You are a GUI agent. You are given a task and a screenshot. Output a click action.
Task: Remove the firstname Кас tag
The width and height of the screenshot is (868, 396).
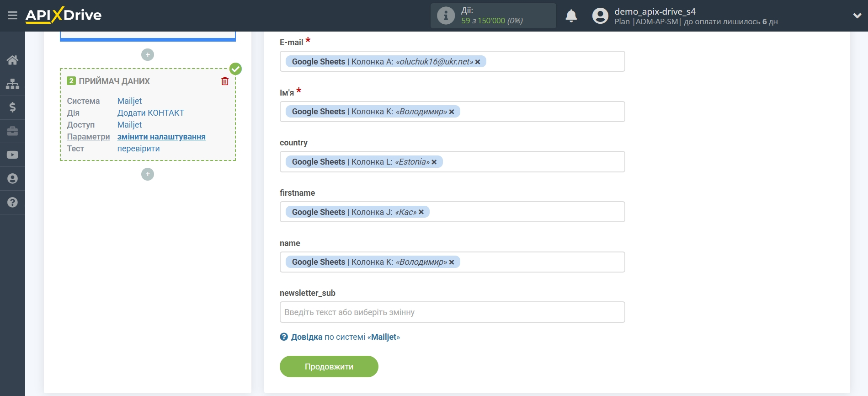[x=421, y=212]
